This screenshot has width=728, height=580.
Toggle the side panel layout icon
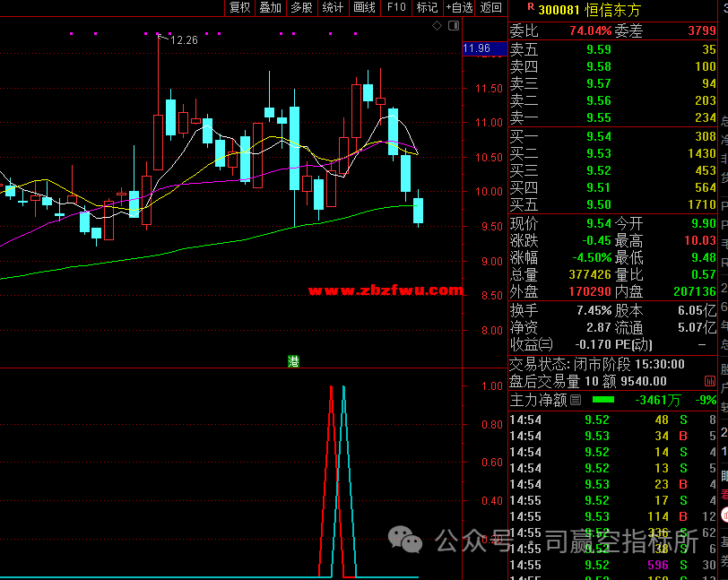coord(454,26)
